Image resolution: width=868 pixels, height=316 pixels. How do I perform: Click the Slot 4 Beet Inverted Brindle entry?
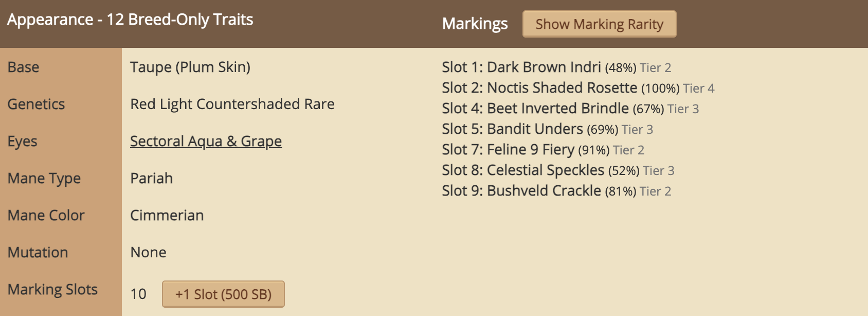pyautogui.click(x=558, y=109)
